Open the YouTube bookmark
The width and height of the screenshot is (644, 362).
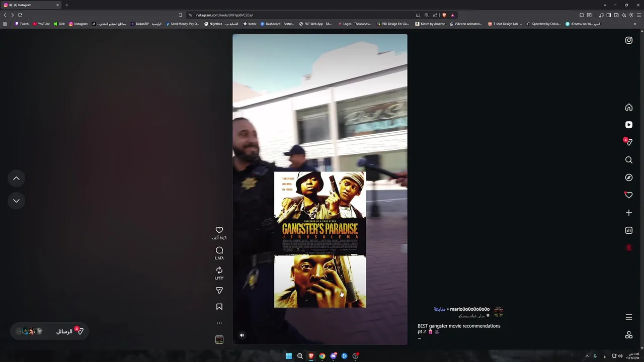tap(41, 24)
